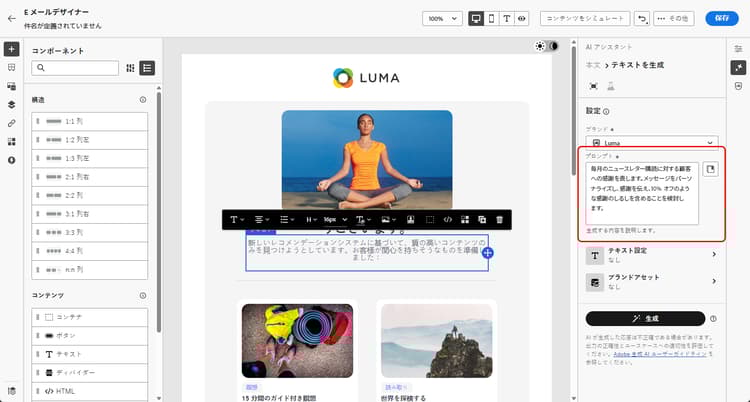Select the 2:2 列 structure

[89, 196]
